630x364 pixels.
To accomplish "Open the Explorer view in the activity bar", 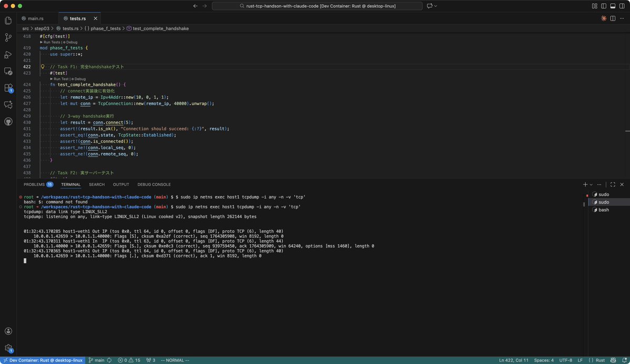I will (x=8, y=20).
